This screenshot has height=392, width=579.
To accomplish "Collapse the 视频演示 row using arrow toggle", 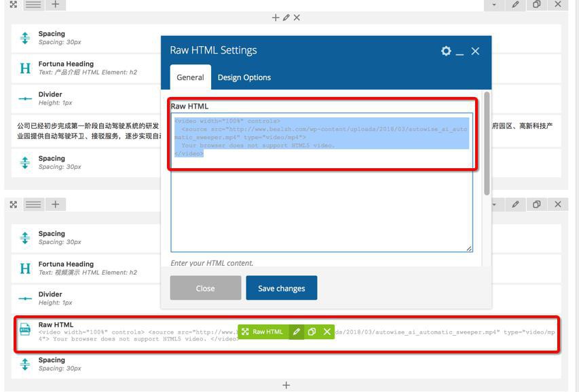I will (494, 204).
